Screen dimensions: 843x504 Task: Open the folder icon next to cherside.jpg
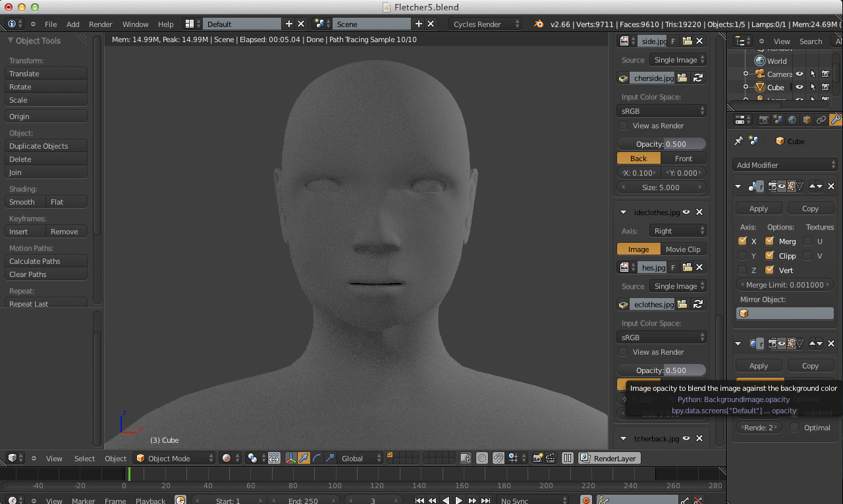682,78
